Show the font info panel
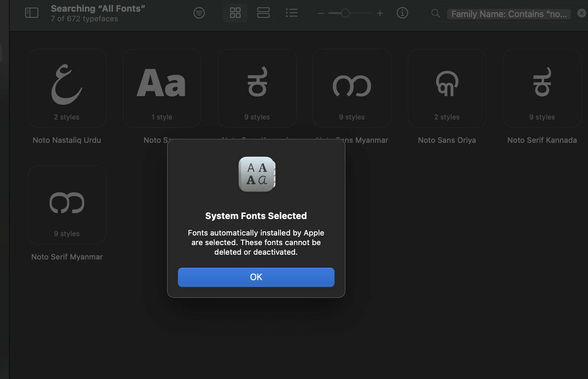588x379 pixels. 402,13
